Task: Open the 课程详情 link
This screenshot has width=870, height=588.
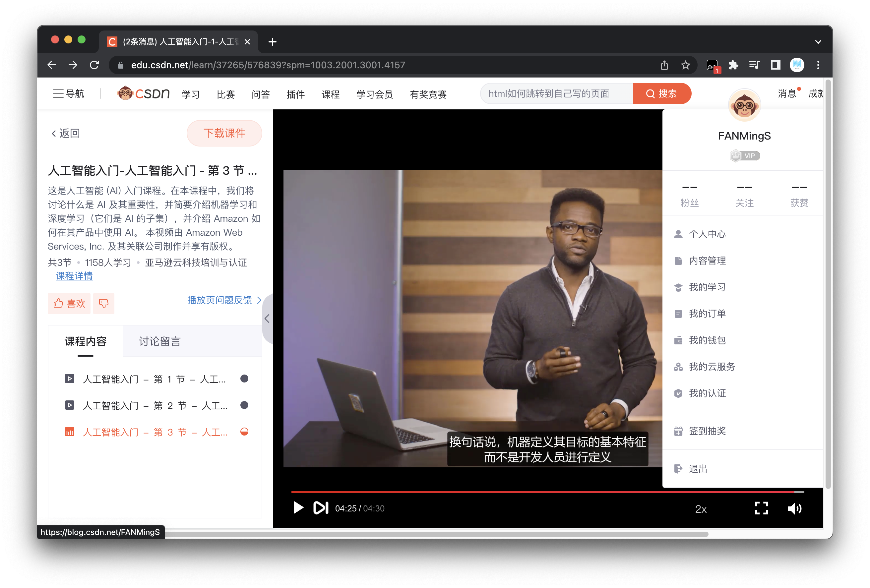Action: [x=74, y=276]
